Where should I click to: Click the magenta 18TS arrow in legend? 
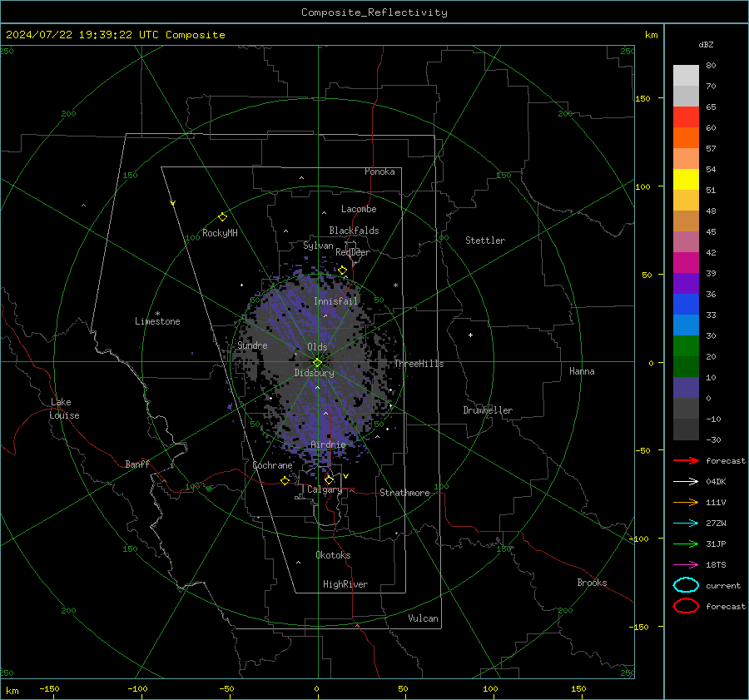tap(686, 565)
